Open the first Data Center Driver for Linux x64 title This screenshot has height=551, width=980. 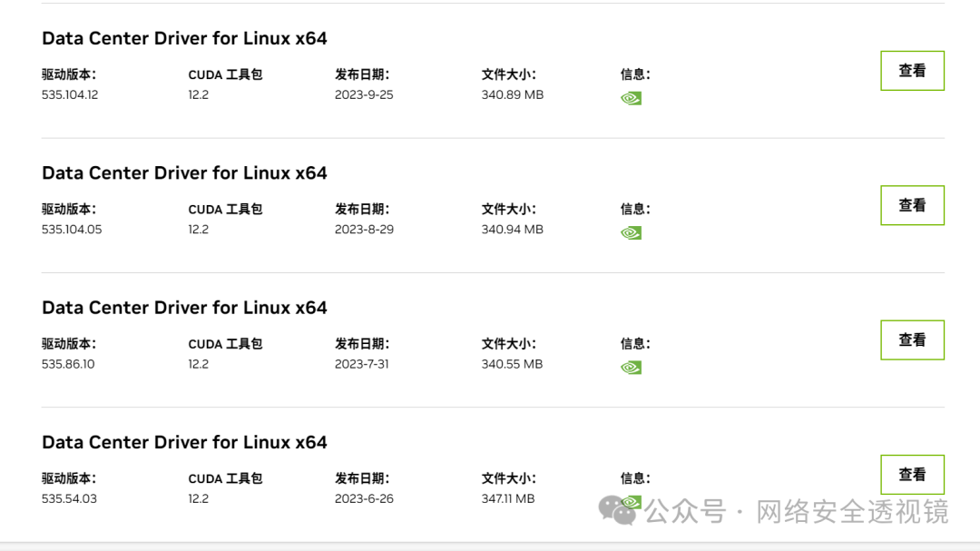coord(184,38)
